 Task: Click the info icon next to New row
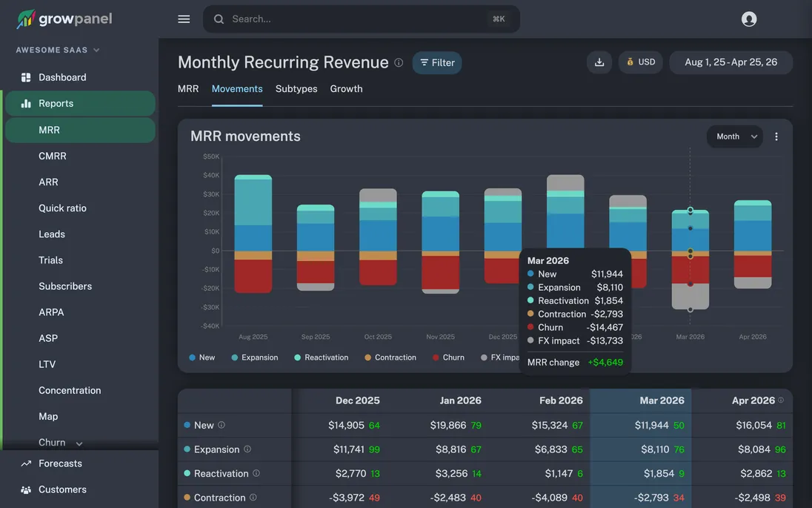click(x=221, y=425)
